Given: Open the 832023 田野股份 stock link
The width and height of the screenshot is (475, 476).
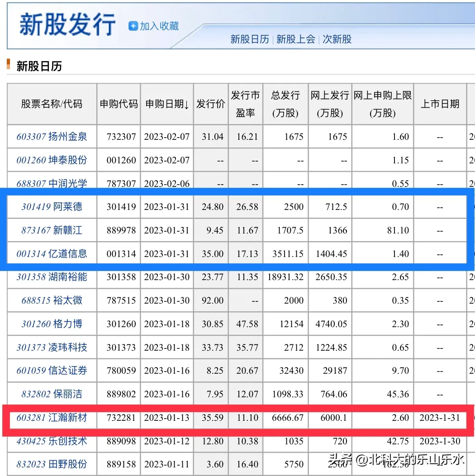Looking at the screenshot, I should pos(52,464).
